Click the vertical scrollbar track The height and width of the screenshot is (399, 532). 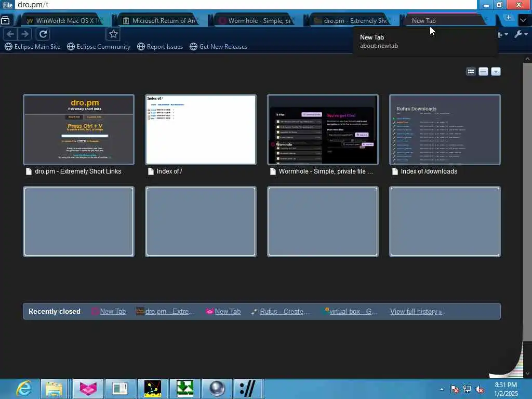pyautogui.click(x=527, y=355)
